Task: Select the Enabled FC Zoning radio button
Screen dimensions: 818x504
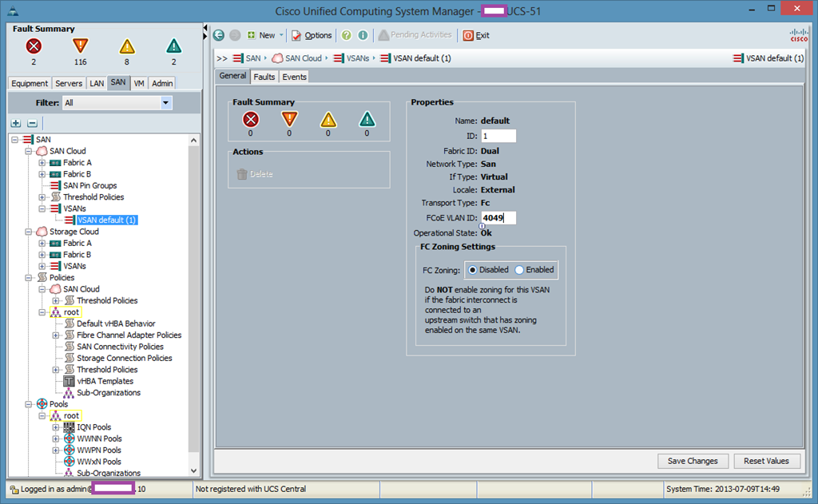Action: click(519, 270)
